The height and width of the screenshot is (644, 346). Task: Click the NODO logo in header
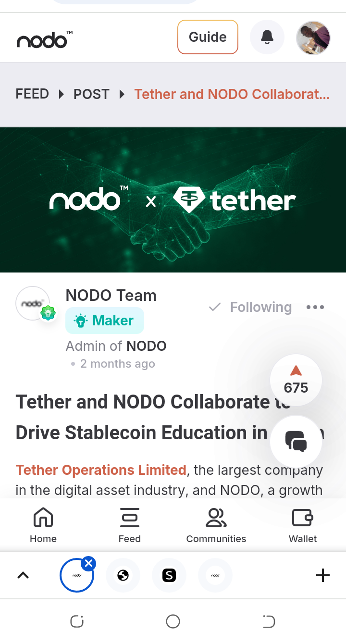(45, 40)
